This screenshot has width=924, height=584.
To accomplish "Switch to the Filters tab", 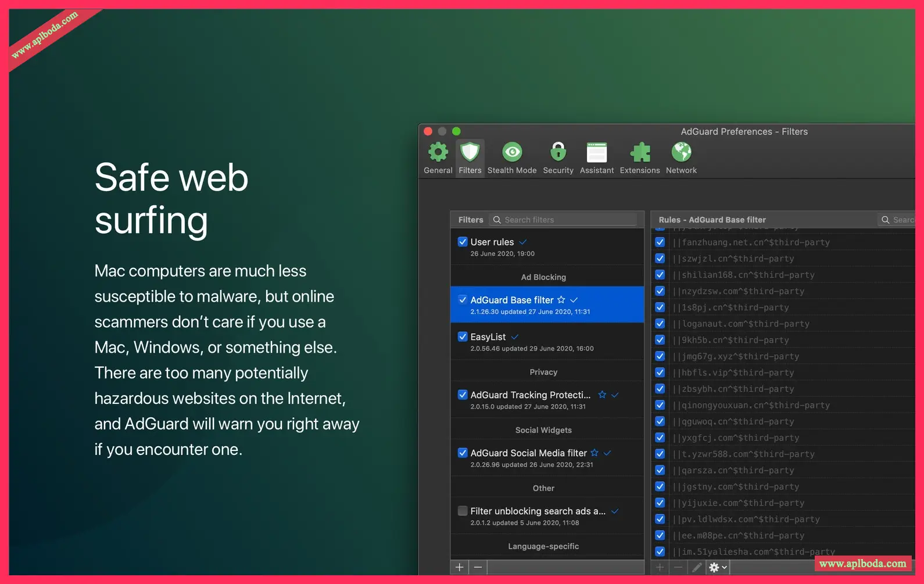I will [x=470, y=158].
